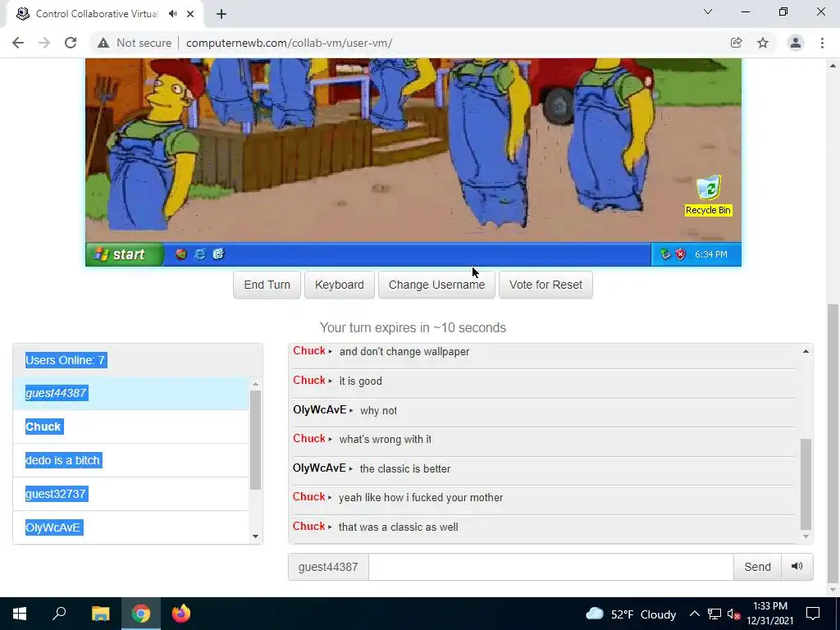Close the Control Collaborative Virtual tab
The image size is (840, 630).
(x=190, y=14)
